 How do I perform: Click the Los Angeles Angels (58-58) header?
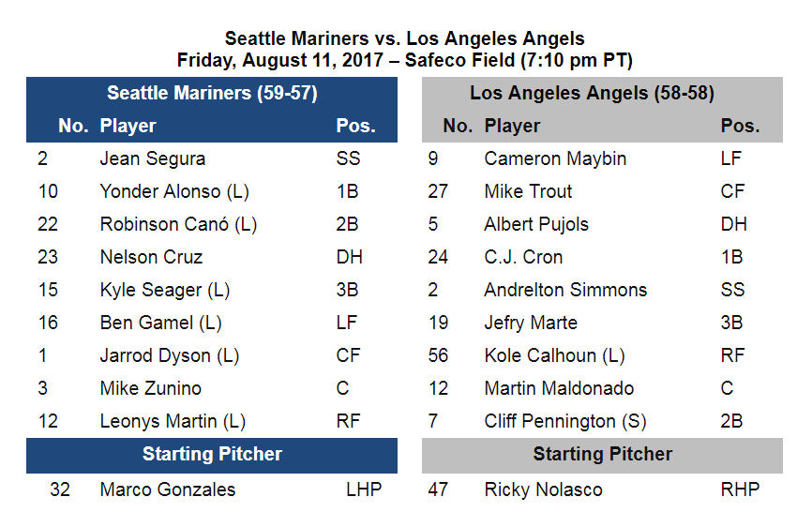point(592,93)
